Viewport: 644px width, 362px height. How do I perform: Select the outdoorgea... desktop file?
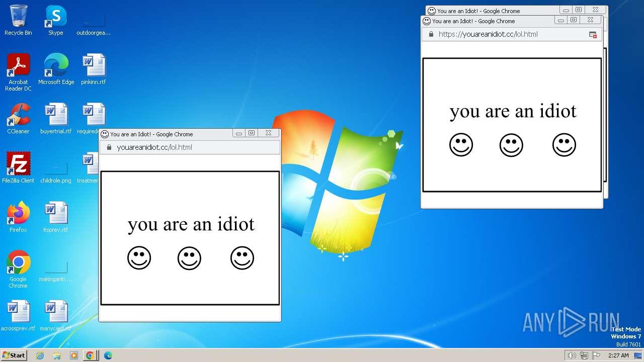[x=94, y=24]
